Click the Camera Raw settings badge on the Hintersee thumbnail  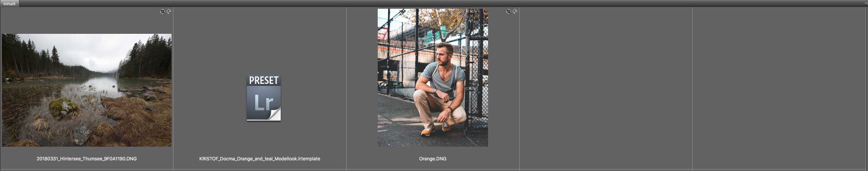tap(169, 11)
